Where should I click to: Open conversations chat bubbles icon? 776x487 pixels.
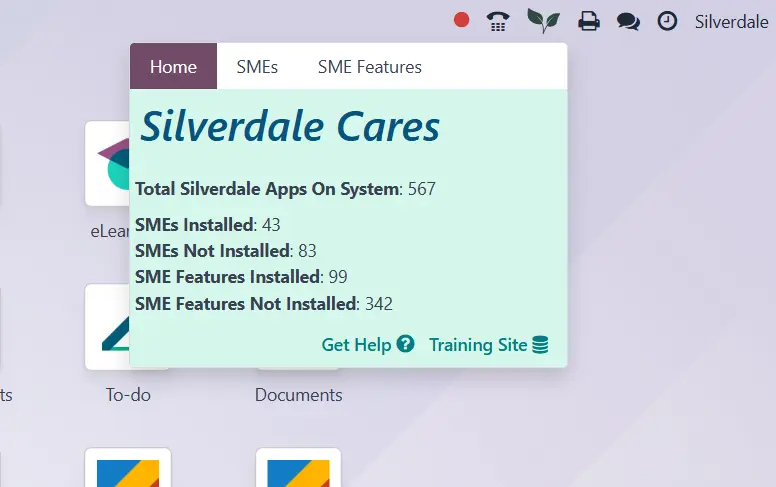628,21
